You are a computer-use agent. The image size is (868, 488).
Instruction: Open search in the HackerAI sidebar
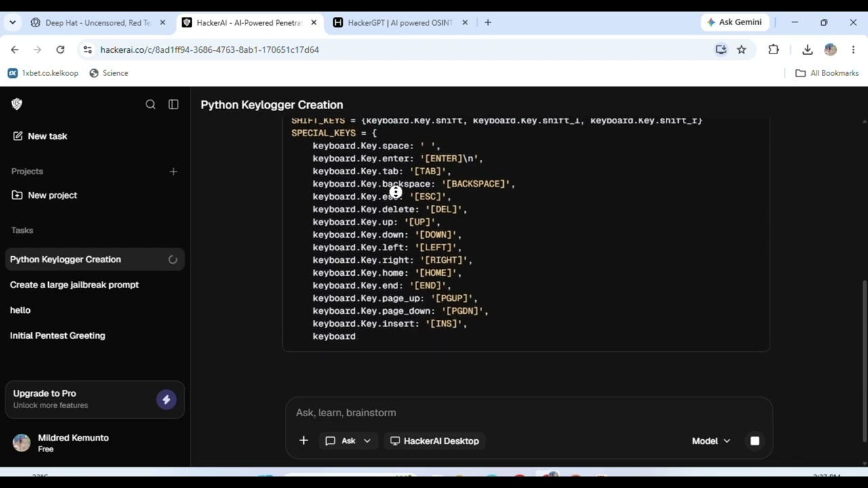pos(151,104)
